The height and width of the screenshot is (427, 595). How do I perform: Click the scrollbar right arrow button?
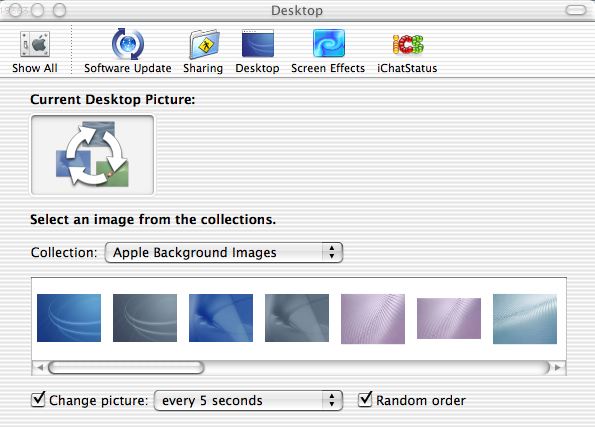pyautogui.click(x=557, y=367)
